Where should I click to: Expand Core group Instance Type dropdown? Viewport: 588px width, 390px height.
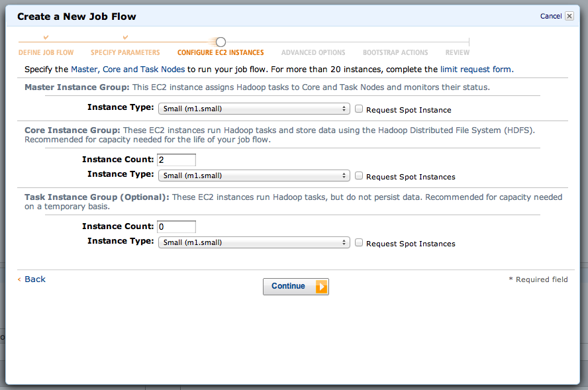[x=254, y=176]
